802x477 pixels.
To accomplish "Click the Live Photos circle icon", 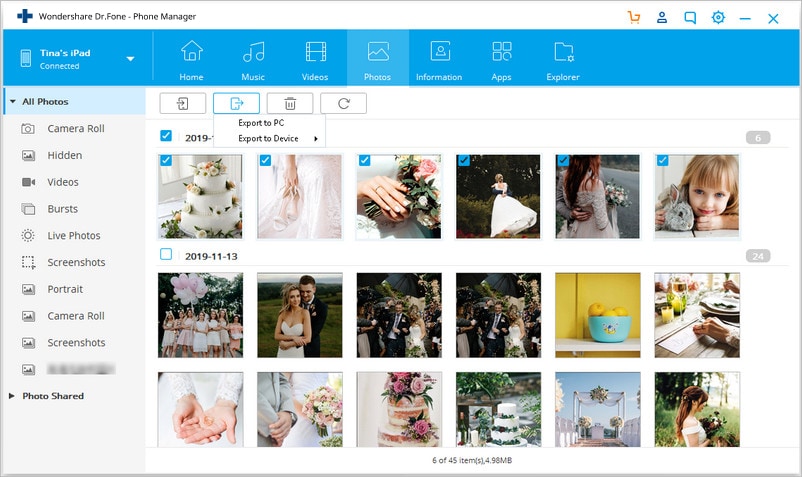I will pyautogui.click(x=28, y=236).
